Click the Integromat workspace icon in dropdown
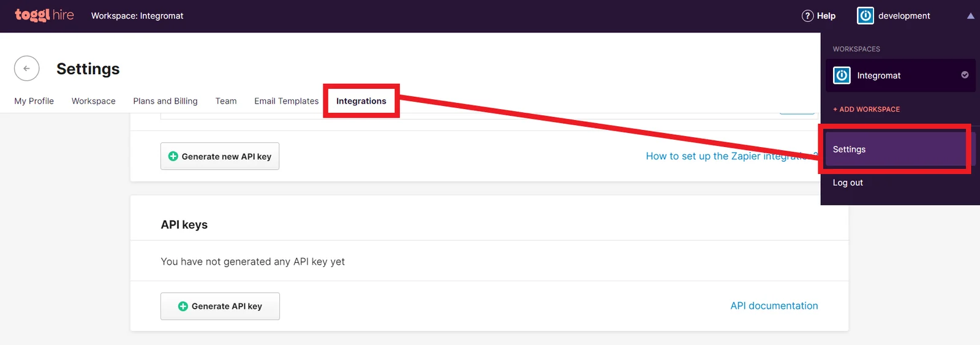980x345 pixels. [842, 75]
